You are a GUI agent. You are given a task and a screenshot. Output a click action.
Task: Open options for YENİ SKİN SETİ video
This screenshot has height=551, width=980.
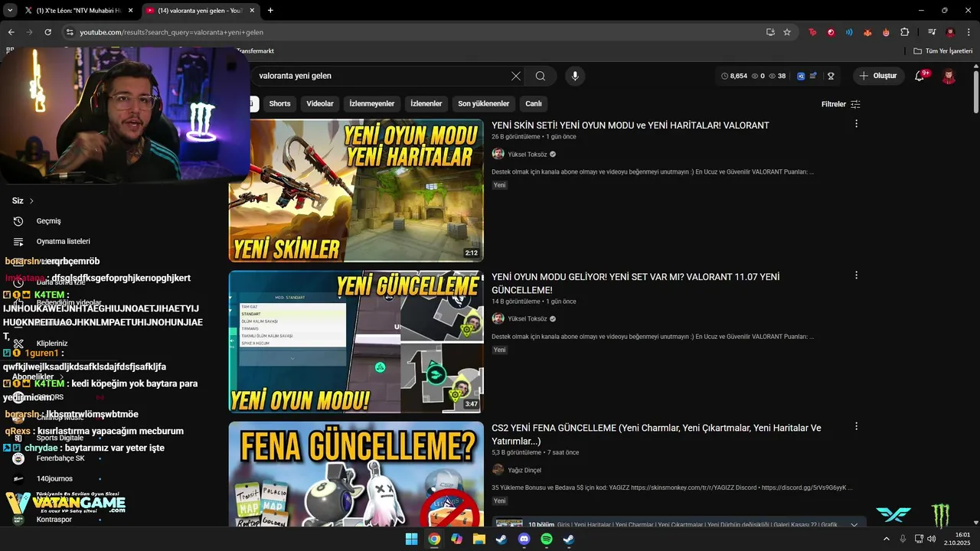pyautogui.click(x=856, y=124)
